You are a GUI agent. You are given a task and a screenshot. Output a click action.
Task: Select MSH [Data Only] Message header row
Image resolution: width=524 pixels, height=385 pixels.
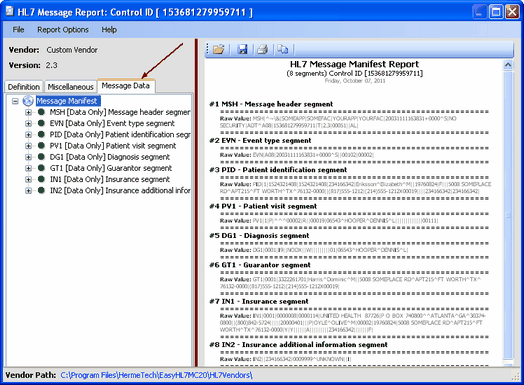(120, 112)
